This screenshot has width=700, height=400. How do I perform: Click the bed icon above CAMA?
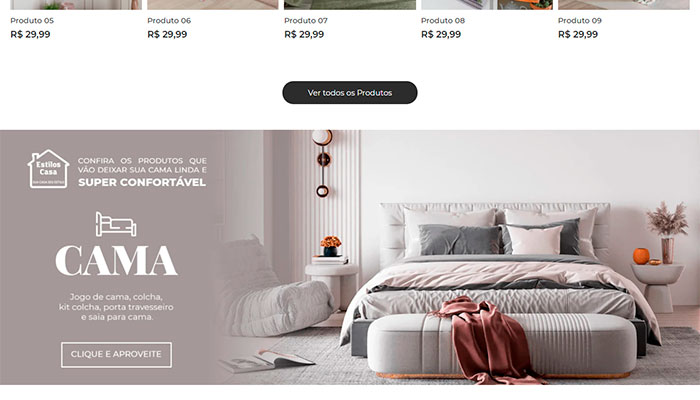[116, 224]
